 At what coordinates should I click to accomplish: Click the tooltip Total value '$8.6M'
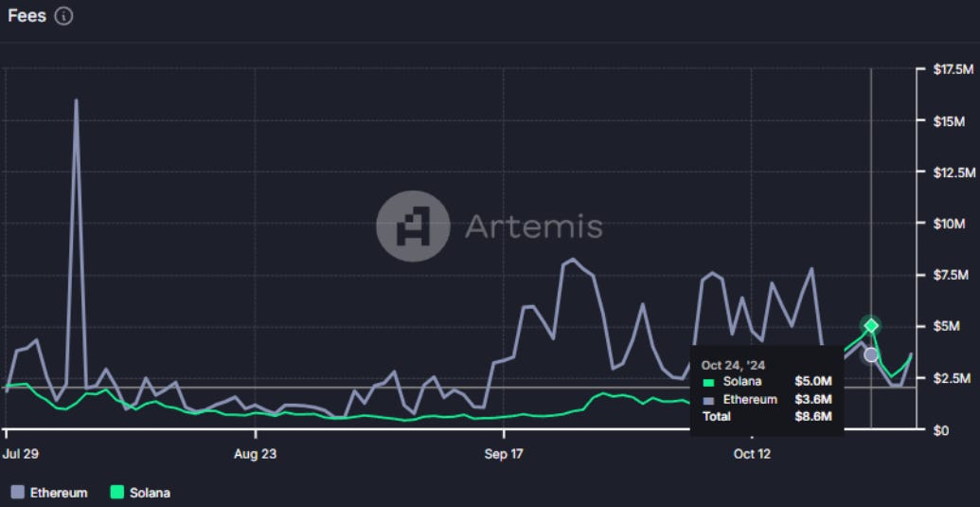(x=813, y=416)
